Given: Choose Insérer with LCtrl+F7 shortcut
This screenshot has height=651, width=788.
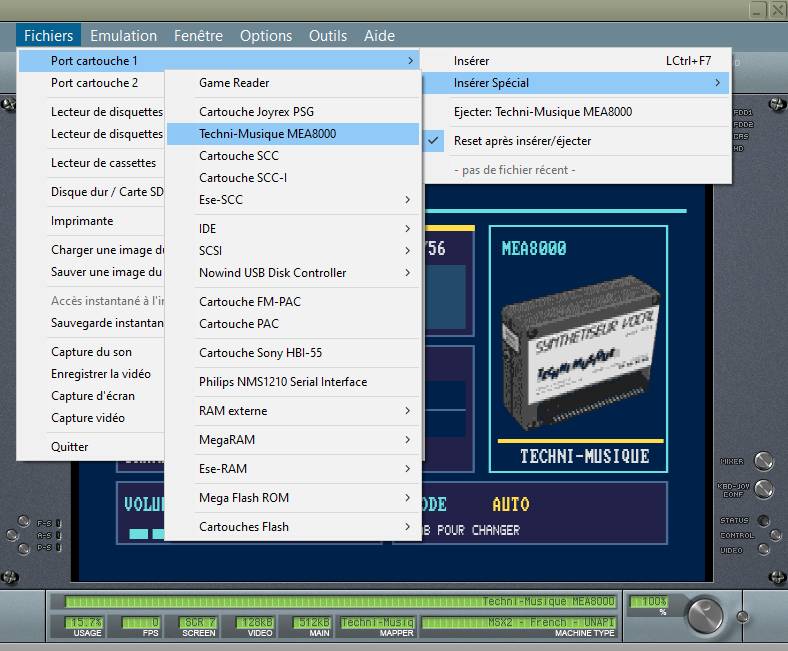Looking at the screenshot, I should click(577, 61).
